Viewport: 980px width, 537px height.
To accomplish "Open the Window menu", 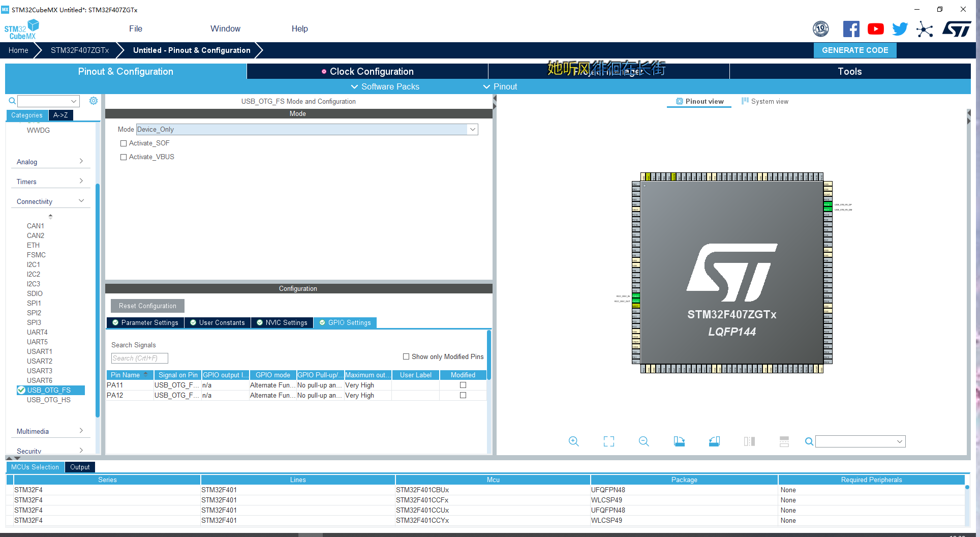I will point(225,28).
